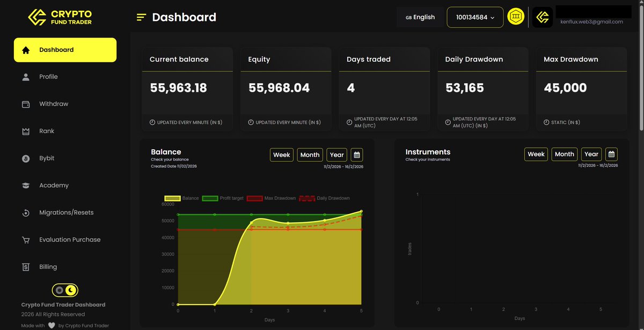Click the Bybit coin icon
The height and width of the screenshot is (330, 644).
(x=26, y=158)
